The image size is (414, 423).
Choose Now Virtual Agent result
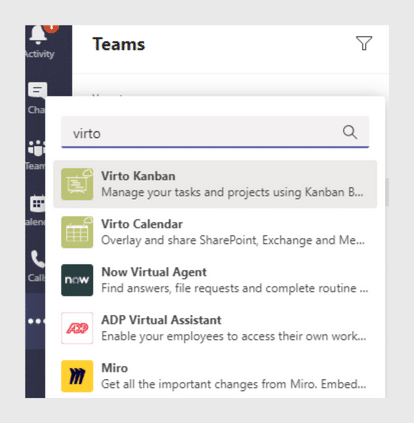point(215,280)
